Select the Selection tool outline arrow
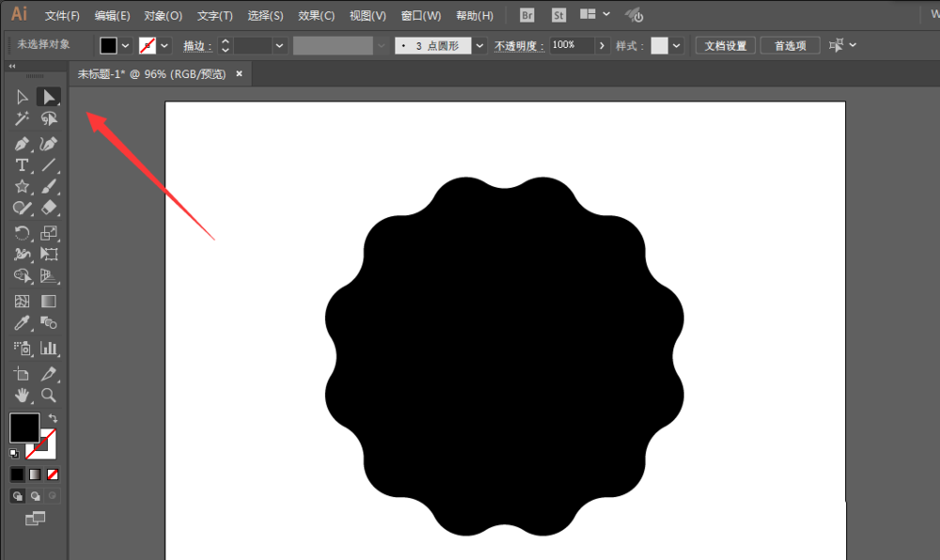The height and width of the screenshot is (560, 940). click(x=22, y=97)
